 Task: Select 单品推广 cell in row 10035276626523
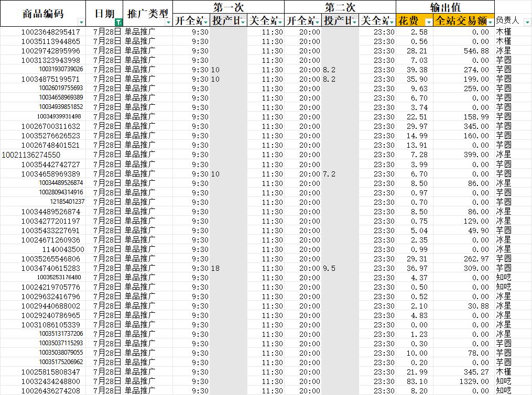(x=148, y=136)
